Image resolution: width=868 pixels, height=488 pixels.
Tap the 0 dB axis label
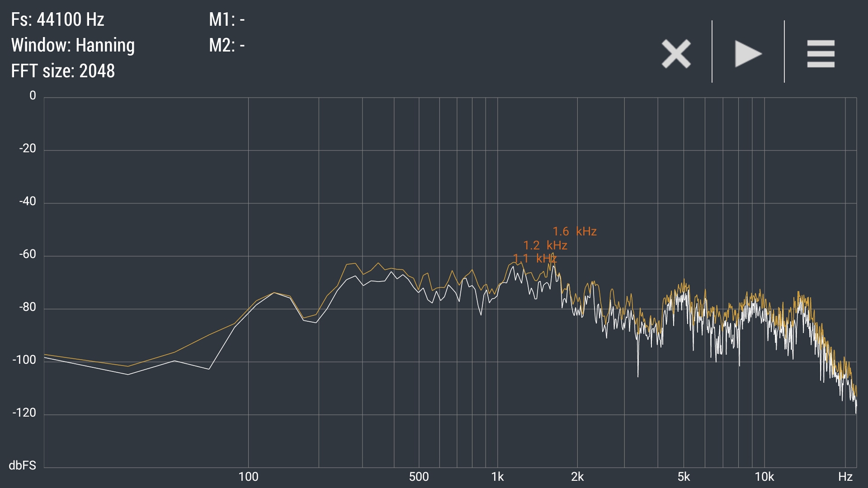point(33,96)
